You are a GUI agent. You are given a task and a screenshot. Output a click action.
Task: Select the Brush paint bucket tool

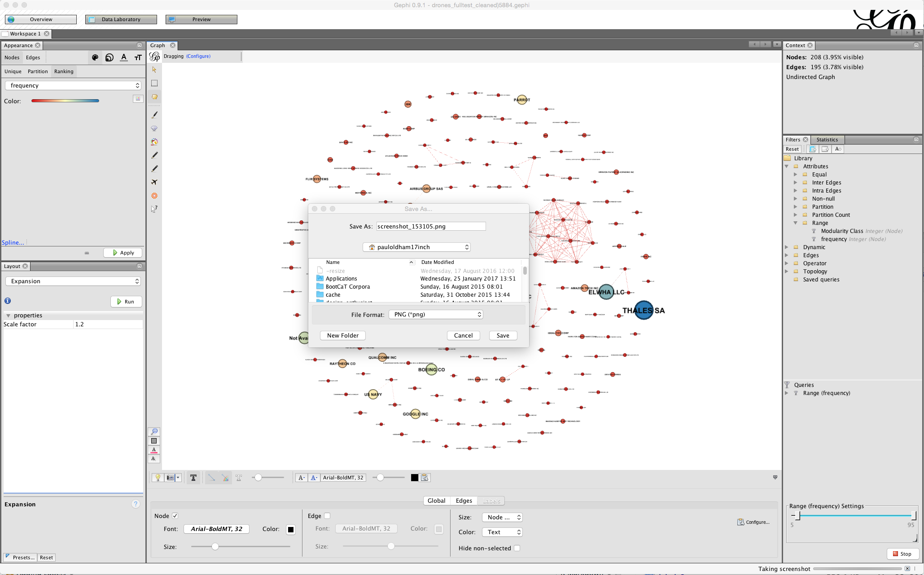pos(154,142)
